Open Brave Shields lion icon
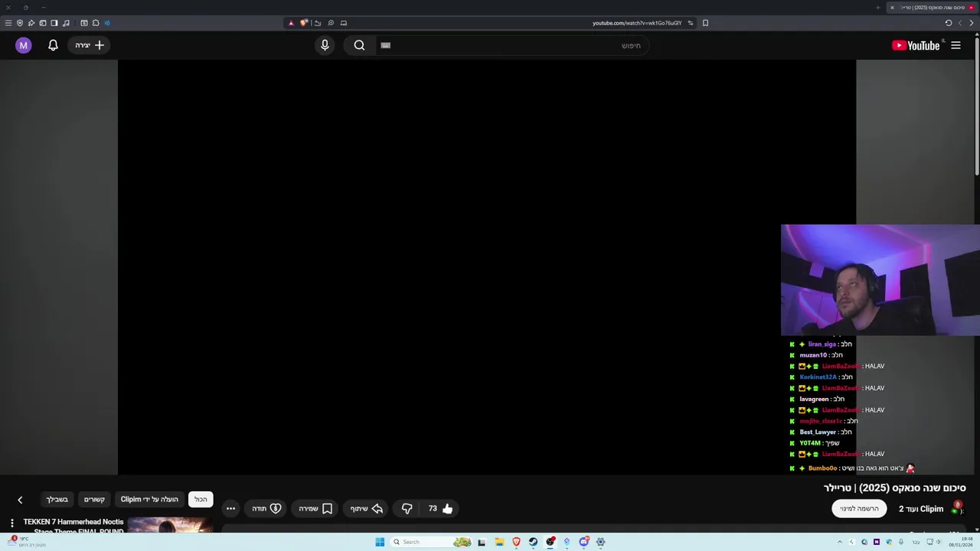Image resolution: width=980 pixels, height=551 pixels. pos(303,23)
